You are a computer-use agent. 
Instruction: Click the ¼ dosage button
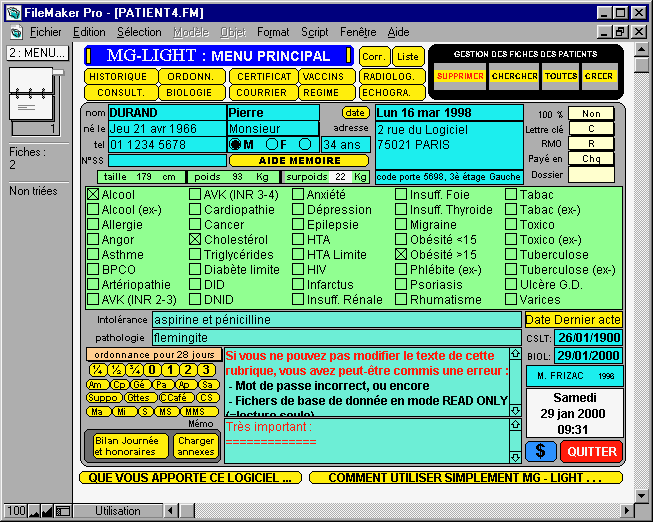97,370
